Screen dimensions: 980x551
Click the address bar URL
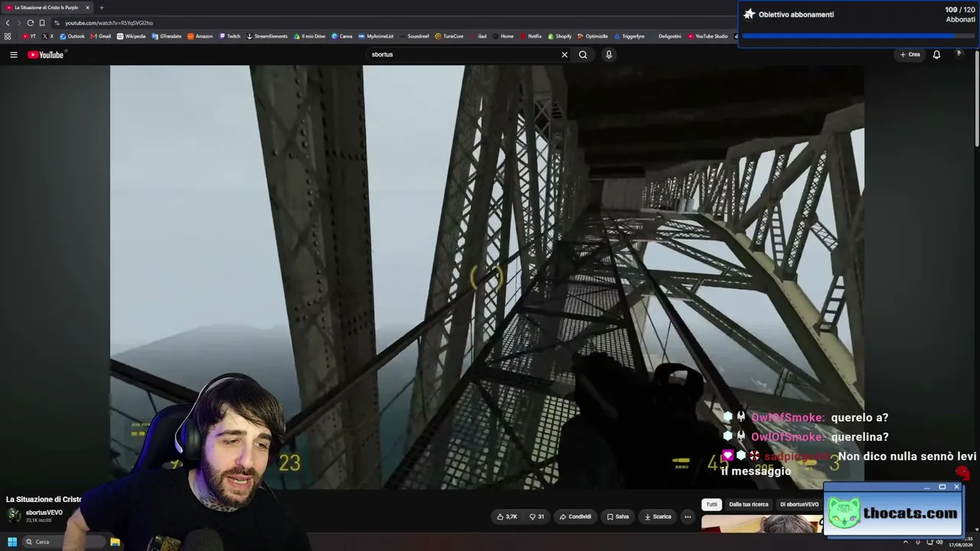(x=109, y=23)
